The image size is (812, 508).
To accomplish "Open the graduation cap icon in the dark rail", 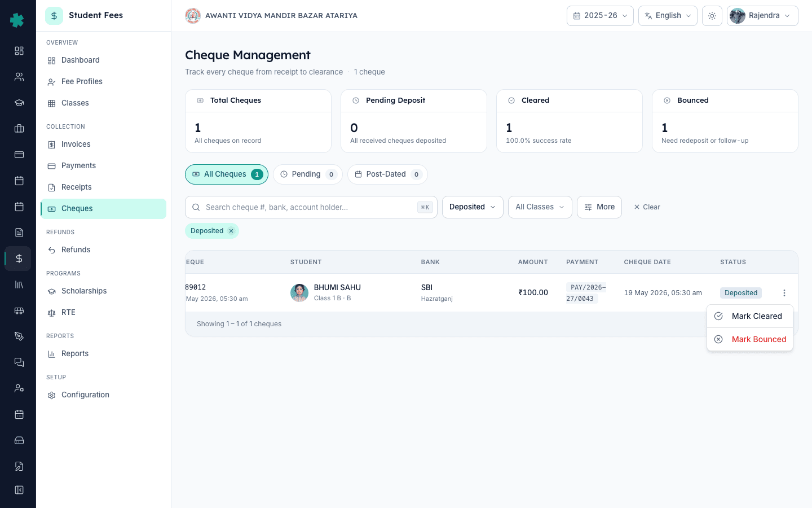I will 19,103.
